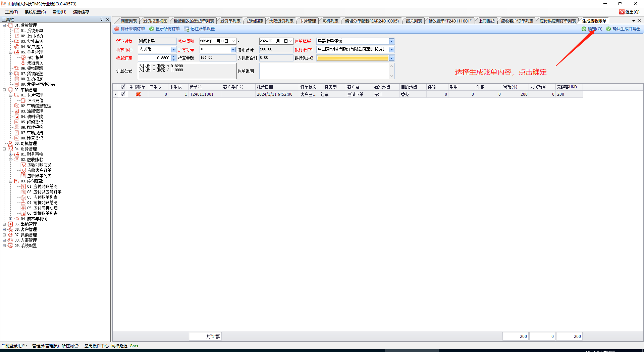Click the 显示所有订单 green icon
Screen dimensions: 644x352
coord(152,29)
